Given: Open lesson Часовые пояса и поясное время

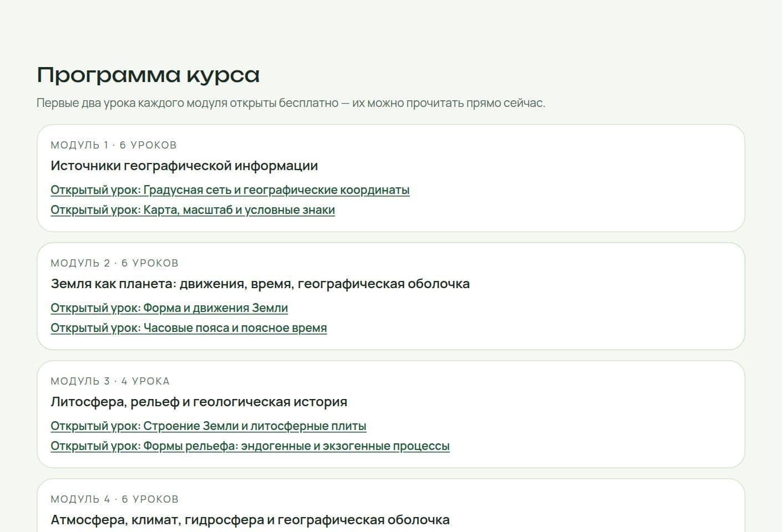Looking at the screenshot, I should 189,328.
